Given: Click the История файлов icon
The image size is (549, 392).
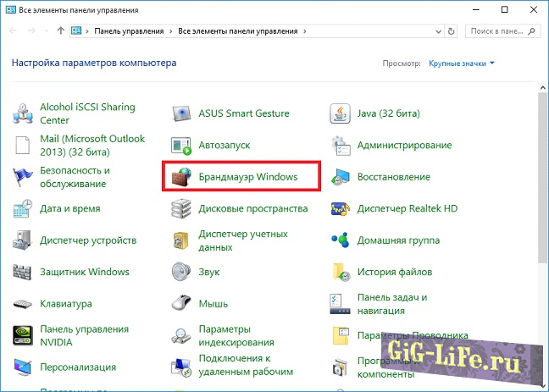Looking at the screenshot, I should coord(341,272).
